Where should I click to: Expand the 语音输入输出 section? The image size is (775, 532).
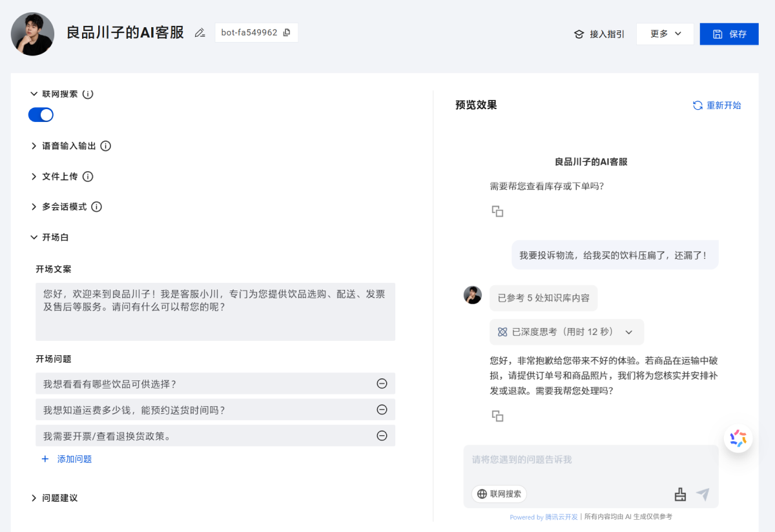coord(34,146)
